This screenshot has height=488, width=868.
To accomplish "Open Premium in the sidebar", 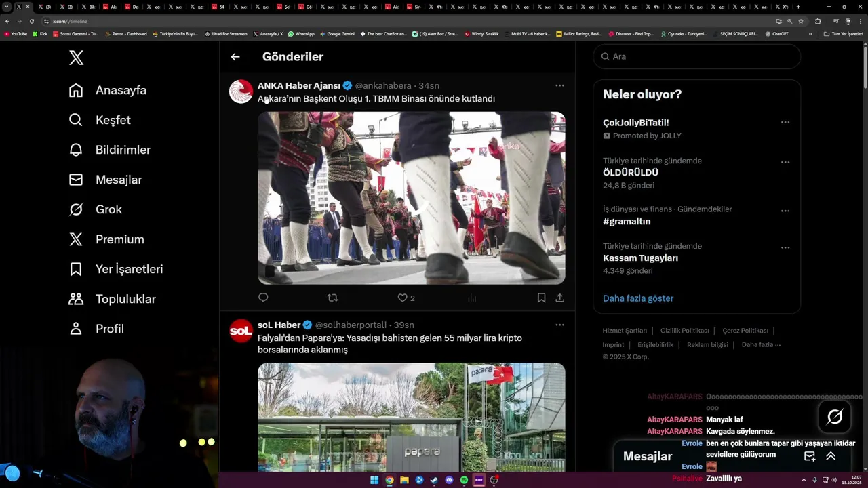I will pos(106,239).
